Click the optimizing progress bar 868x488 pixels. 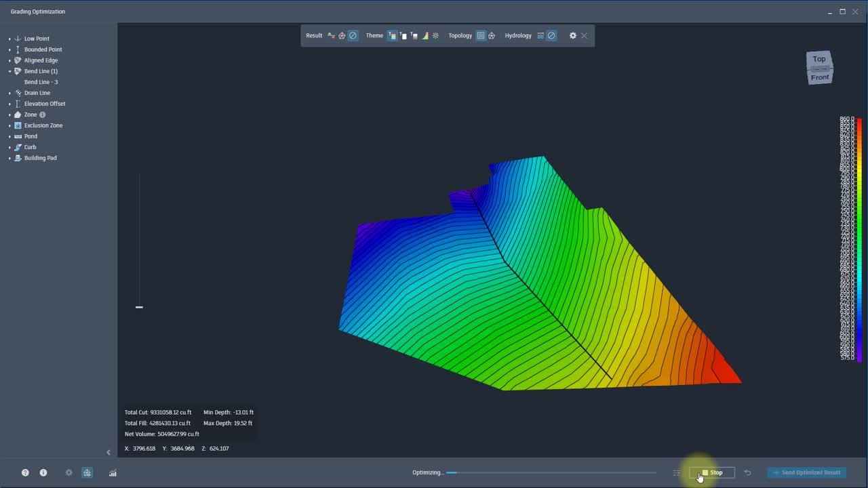pos(551,472)
